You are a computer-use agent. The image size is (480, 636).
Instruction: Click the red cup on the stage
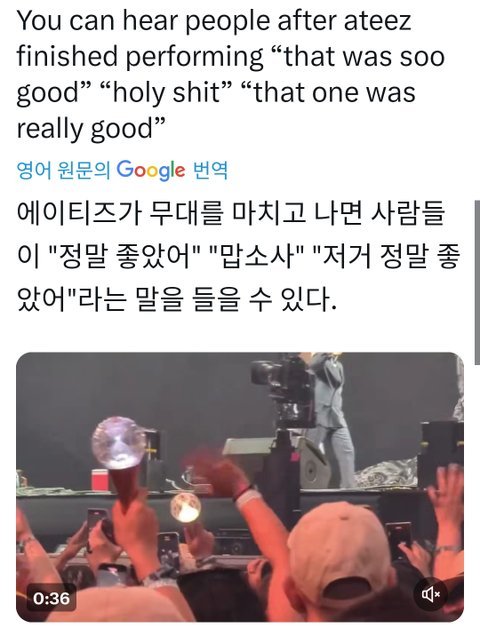click(100, 480)
